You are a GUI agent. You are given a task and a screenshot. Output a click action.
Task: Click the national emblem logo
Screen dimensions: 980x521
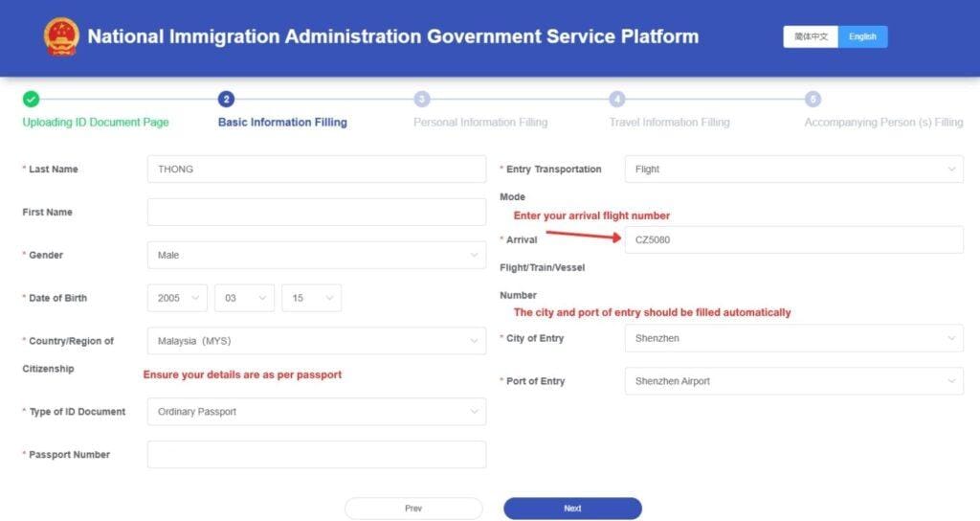tap(61, 36)
